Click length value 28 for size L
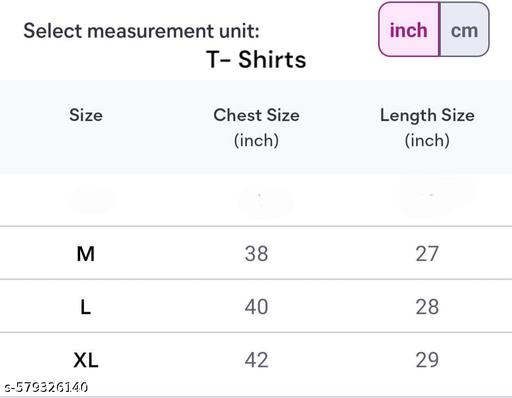This screenshot has width=512, height=398. [427, 307]
